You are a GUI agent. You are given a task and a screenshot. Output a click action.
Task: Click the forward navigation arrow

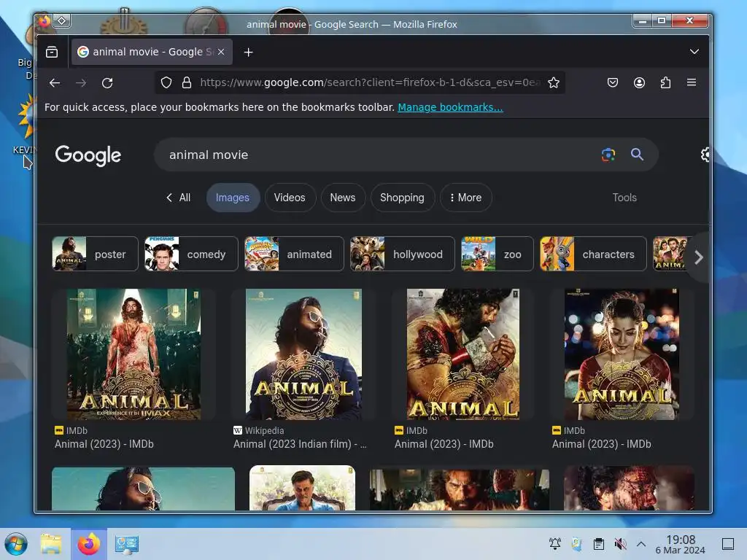(x=81, y=83)
